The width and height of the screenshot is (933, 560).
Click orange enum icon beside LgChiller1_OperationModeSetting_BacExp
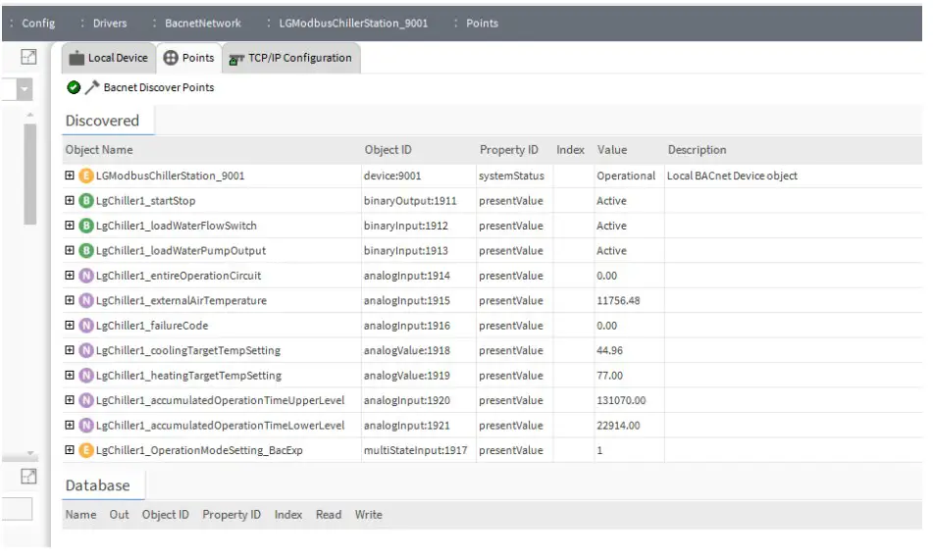click(85, 451)
